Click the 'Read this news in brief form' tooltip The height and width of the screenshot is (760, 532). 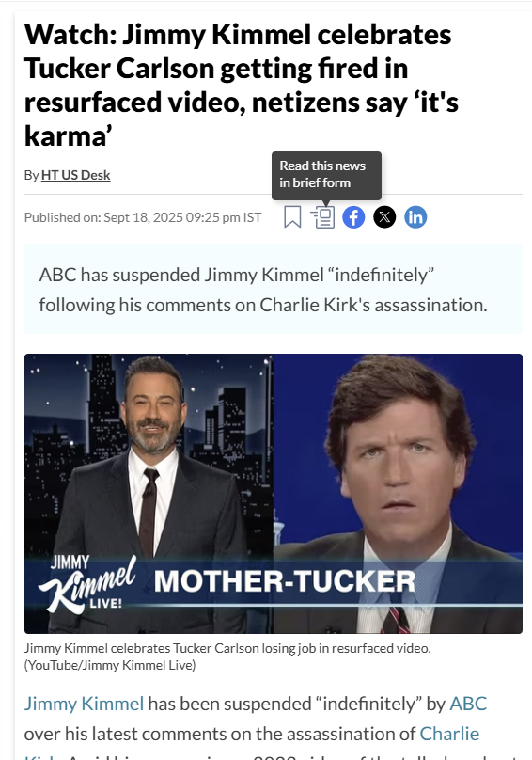pyautogui.click(x=326, y=175)
